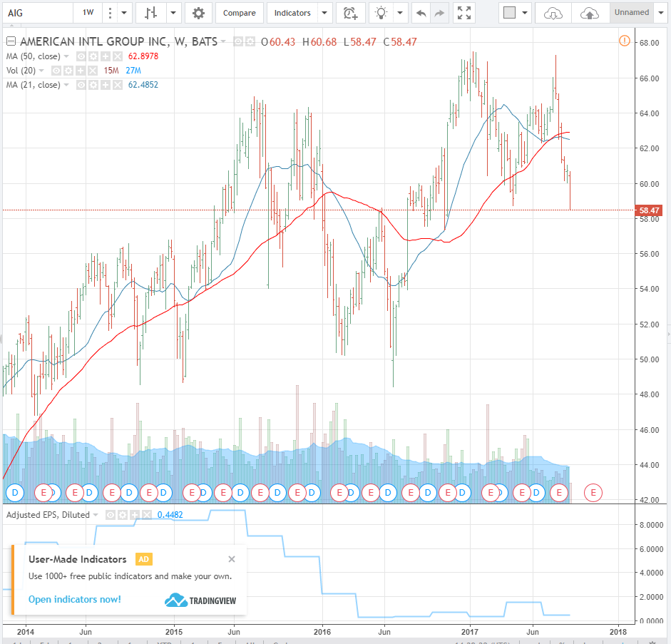
Task: Remove the Vol (20) indicator
Action: (x=93, y=71)
